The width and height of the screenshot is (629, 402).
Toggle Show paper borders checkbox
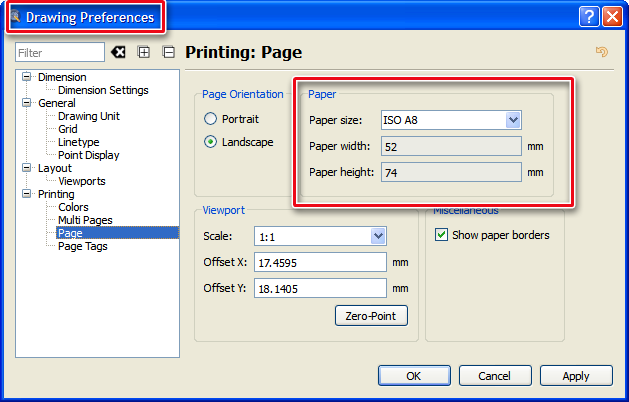point(442,235)
